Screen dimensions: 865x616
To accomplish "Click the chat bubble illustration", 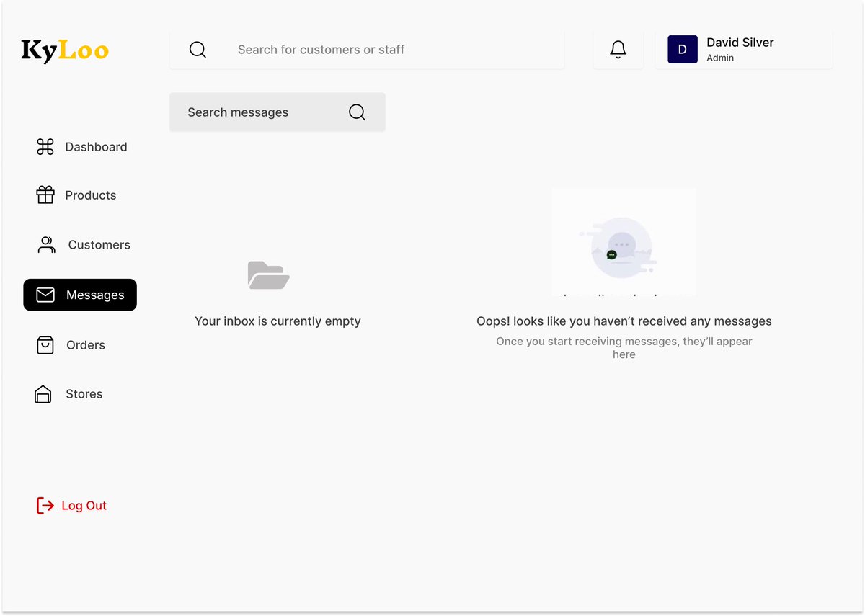I will coord(624,242).
